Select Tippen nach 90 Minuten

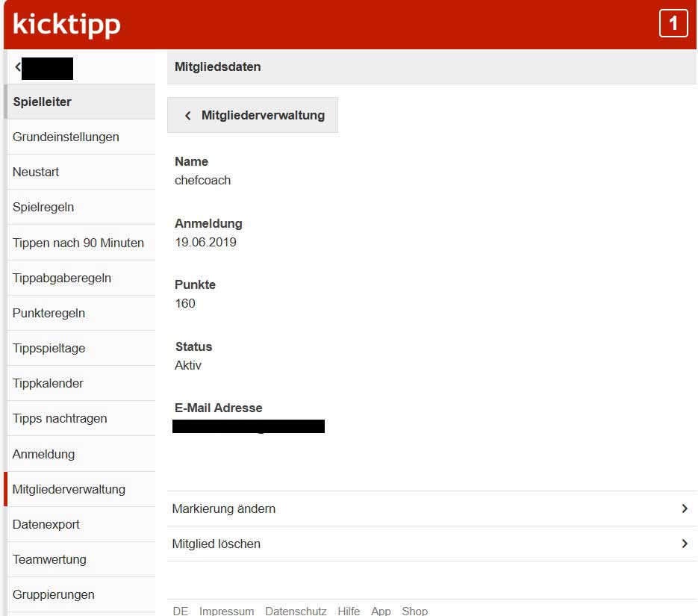[x=78, y=243]
